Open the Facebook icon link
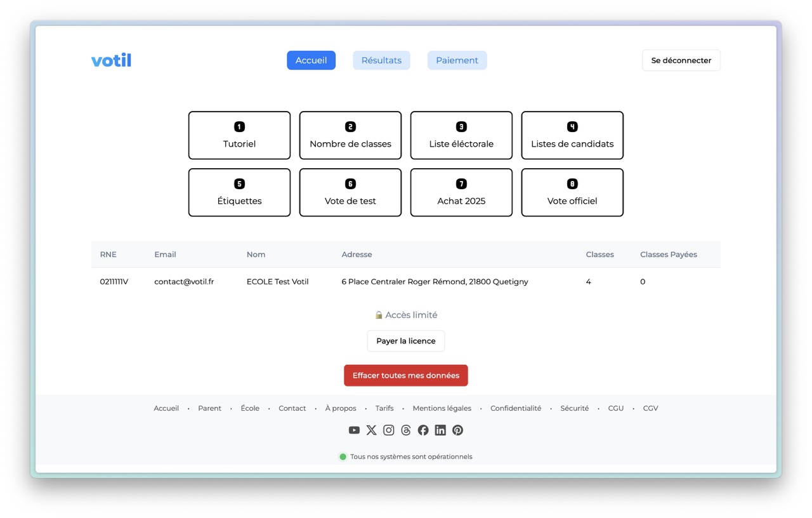812x518 pixels. point(423,430)
